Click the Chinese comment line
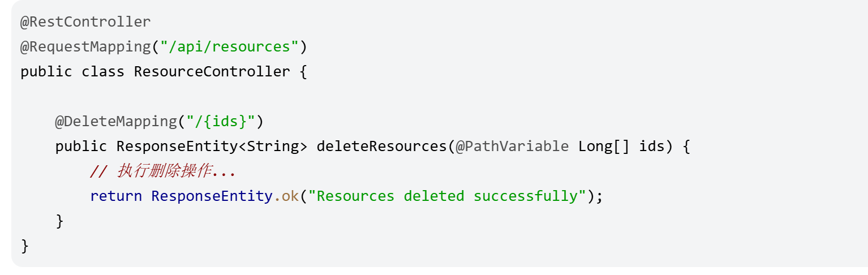This screenshot has width=868, height=275. (x=162, y=171)
